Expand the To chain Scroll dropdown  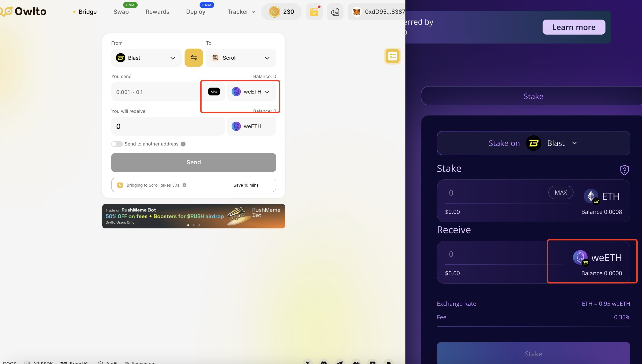[241, 58]
